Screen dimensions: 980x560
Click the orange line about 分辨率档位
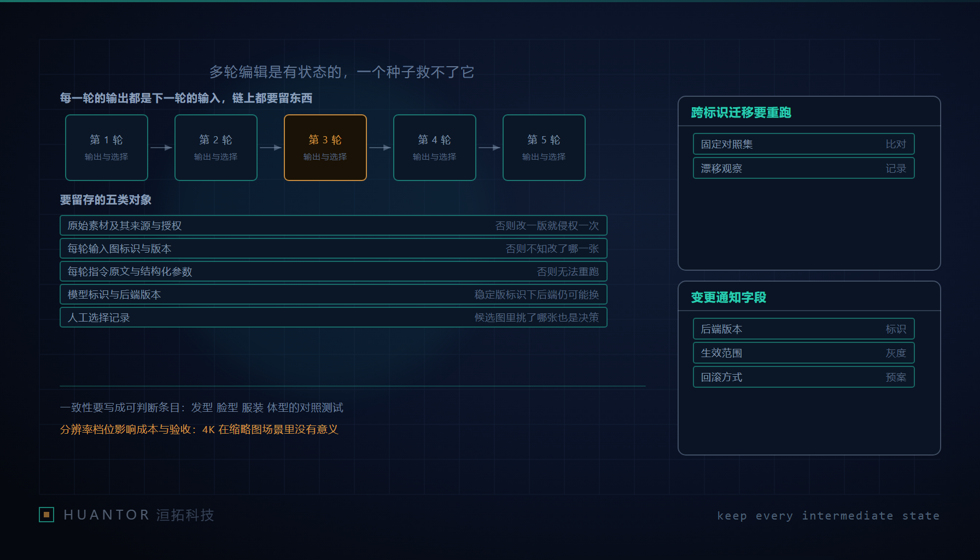coord(199,429)
